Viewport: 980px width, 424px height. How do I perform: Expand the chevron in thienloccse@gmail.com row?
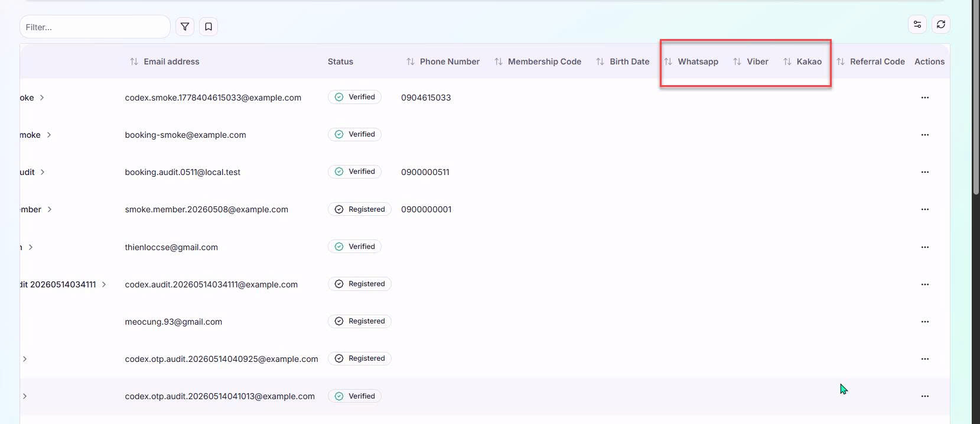point(31,247)
